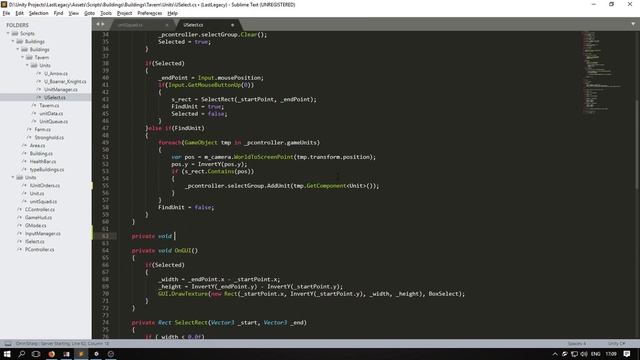Open unitData.cs file

tap(51, 113)
